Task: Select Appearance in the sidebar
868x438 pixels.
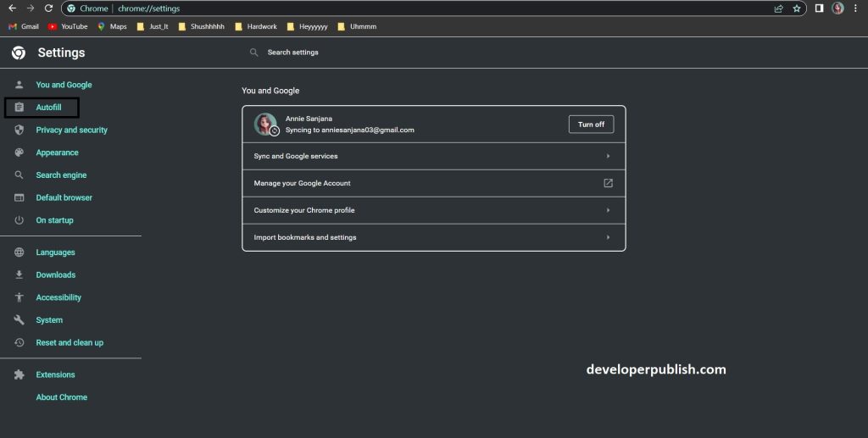Action: (57, 152)
